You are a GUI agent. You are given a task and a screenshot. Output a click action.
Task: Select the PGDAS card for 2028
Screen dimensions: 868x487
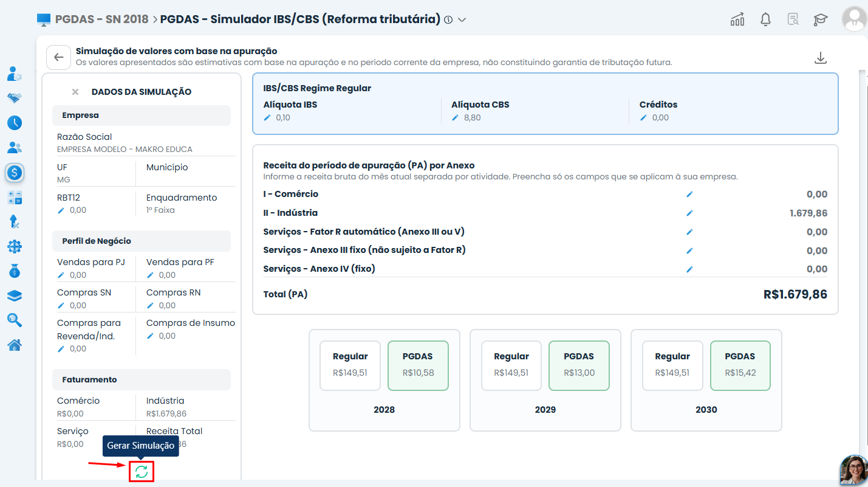pyautogui.click(x=418, y=365)
